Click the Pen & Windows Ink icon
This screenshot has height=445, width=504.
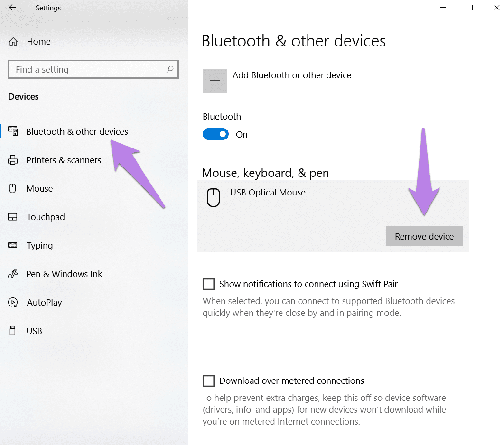(12, 274)
